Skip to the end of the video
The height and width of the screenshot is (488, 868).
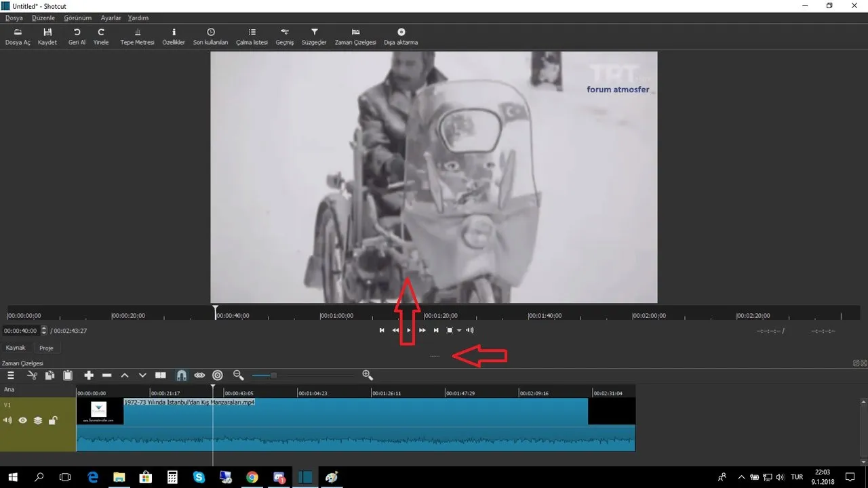pos(436,330)
